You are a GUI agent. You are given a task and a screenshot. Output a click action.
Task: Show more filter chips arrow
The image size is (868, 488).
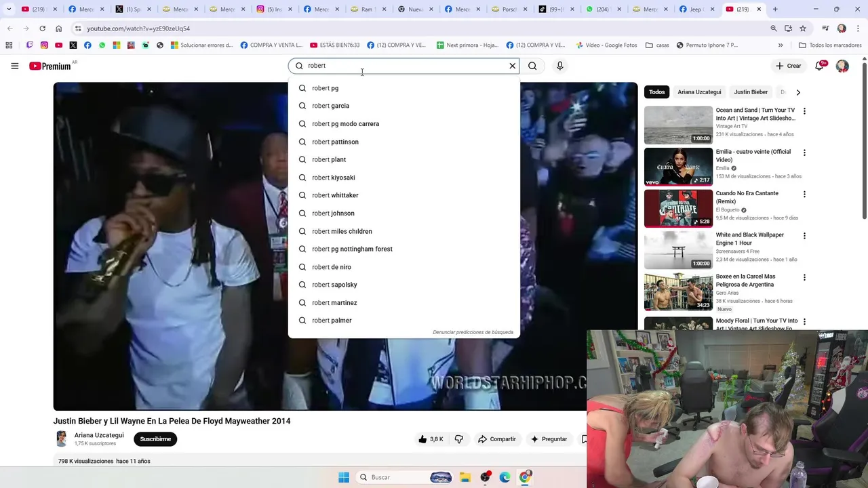798,92
